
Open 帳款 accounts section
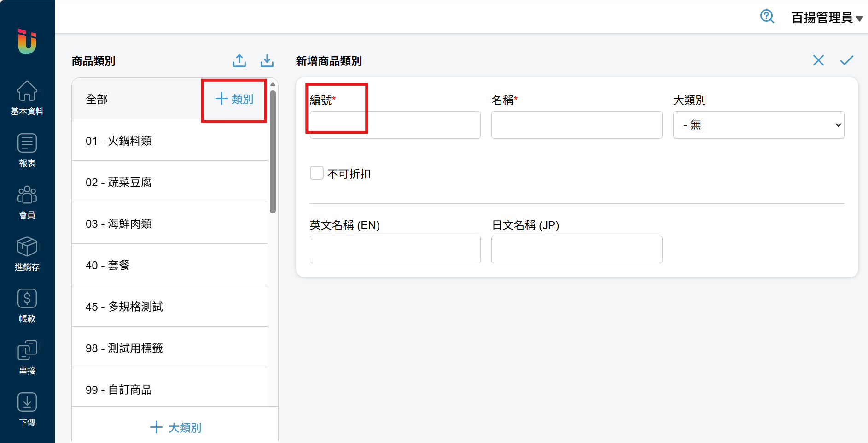27,305
